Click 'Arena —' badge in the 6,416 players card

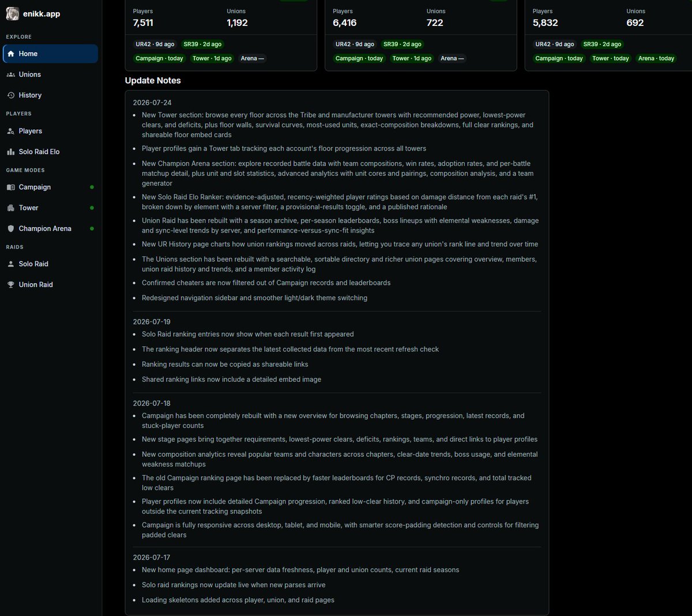[452, 58]
